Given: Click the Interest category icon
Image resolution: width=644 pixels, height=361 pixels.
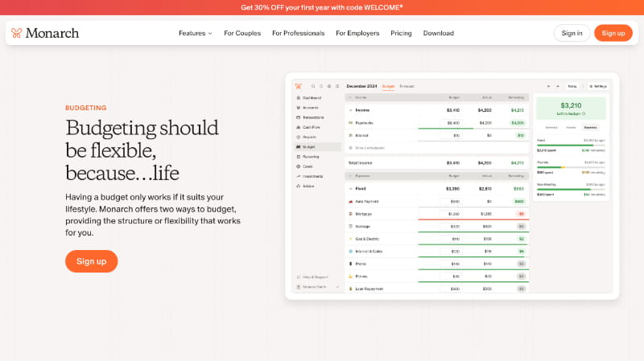Looking at the screenshot, I should coord(350,135).
